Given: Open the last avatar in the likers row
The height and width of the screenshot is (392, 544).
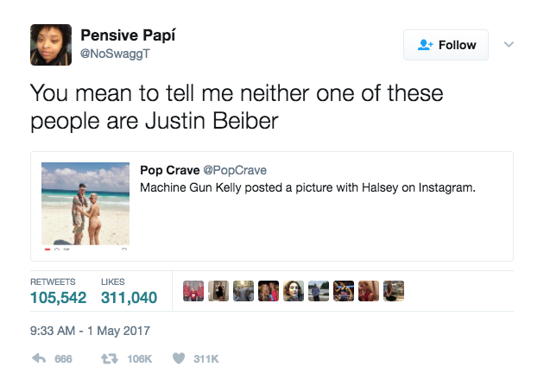Looking at the screenshot, I should tap(394, 290).
